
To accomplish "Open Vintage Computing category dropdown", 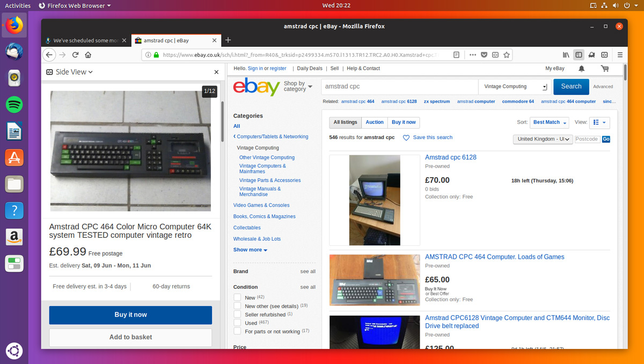I will (515, 86).
